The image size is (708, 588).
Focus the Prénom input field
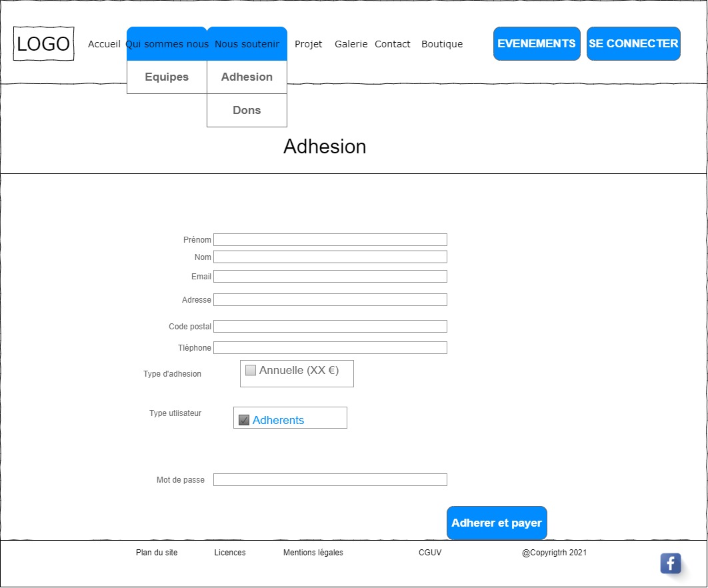pos(330,240)
